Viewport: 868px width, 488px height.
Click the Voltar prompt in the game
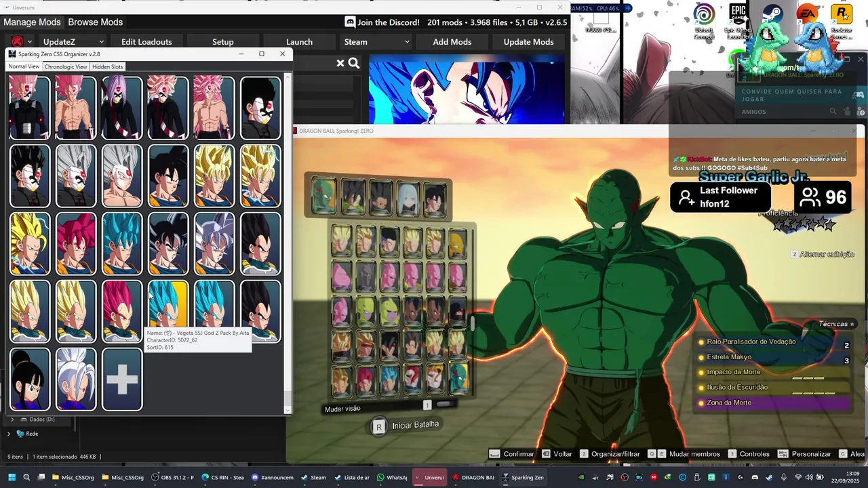click(557, 454)
